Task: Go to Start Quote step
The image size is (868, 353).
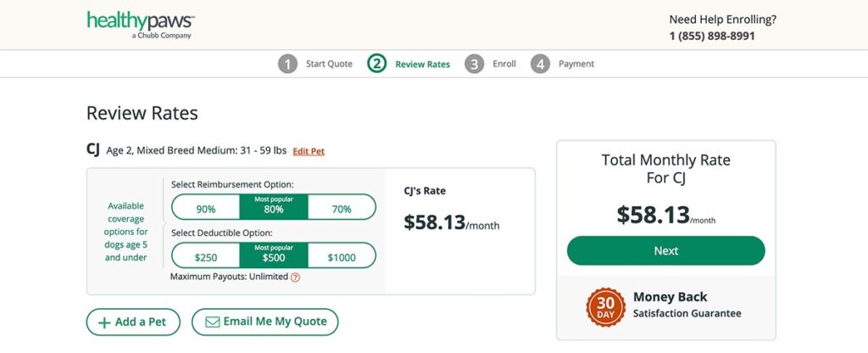Action: [x=329, y=64]
